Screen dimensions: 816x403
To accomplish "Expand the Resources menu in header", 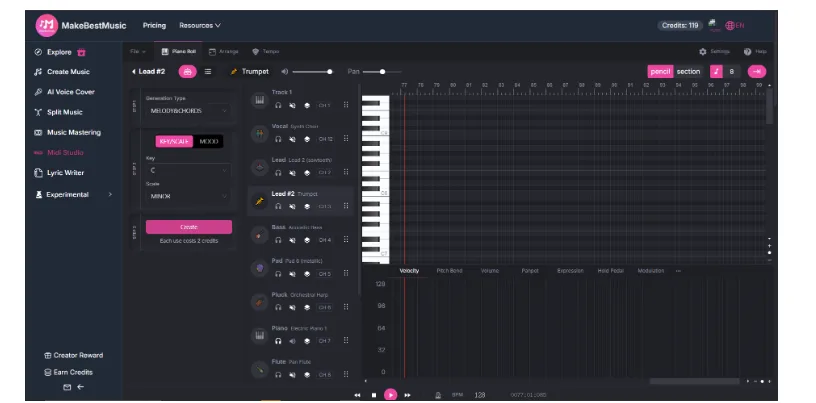I will pyautogui.click(x=200, y=25).
